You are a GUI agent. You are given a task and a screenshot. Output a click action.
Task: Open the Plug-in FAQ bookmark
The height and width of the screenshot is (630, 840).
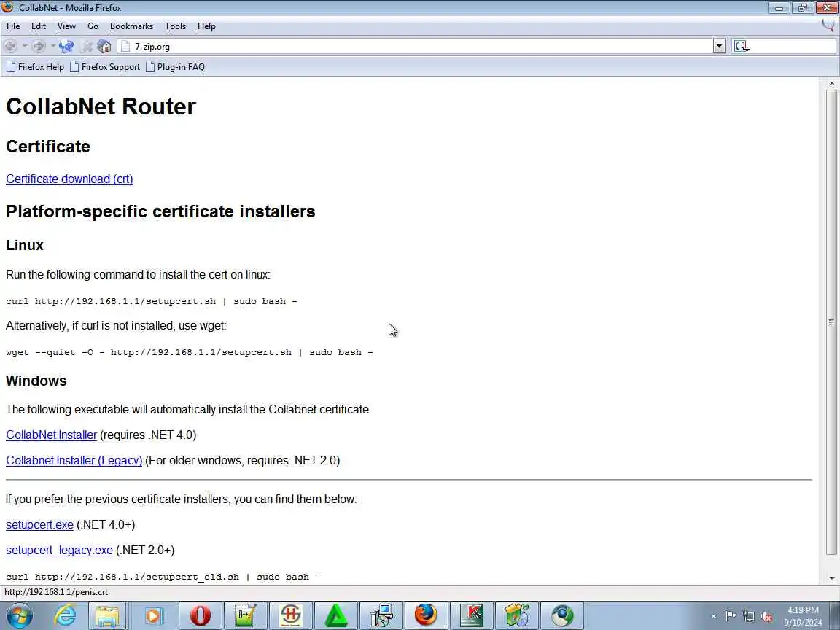[x=175, y=67]
